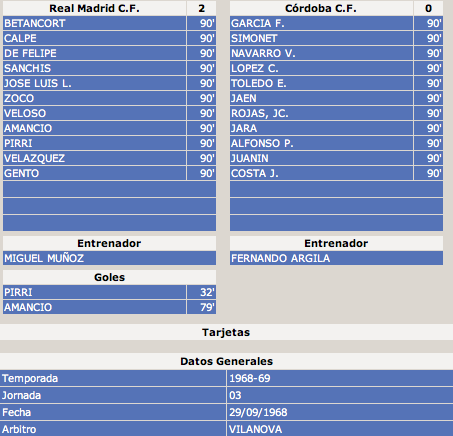Click the Real Madrid C.F. team header
453x436 pixels.
click(94, 8)
